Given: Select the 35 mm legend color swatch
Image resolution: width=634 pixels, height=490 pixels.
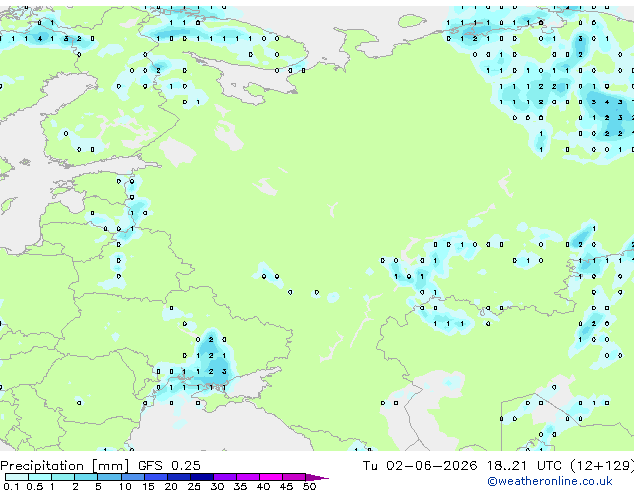Looking at the screenshot, I should pyautogui.click(x=248, y=477).
